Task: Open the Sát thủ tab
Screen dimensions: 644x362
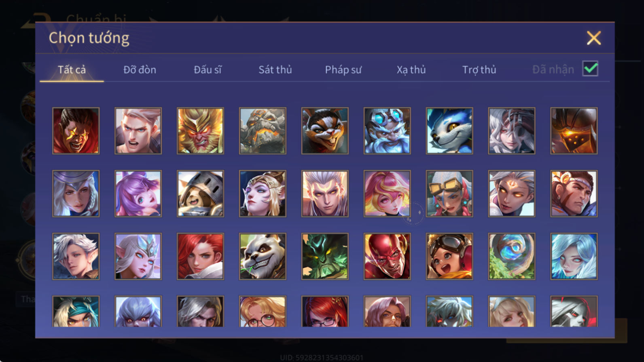Action: [275, 69]
